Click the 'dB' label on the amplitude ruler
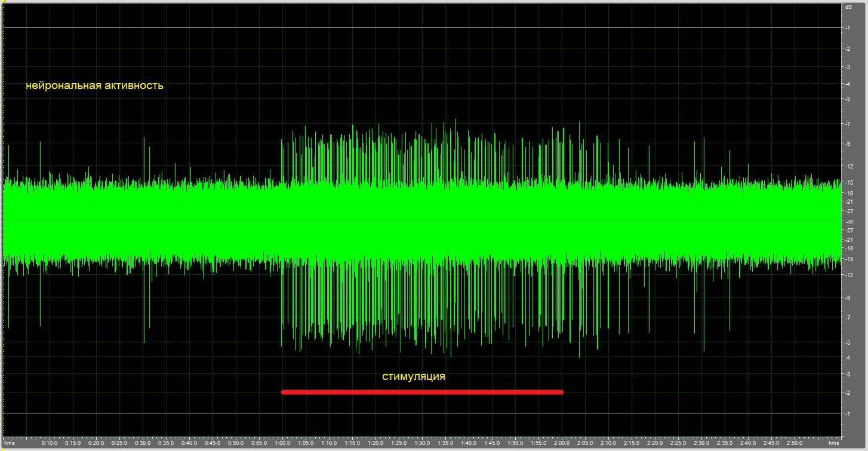Screen dimensions: 868x451 point(848,7)
